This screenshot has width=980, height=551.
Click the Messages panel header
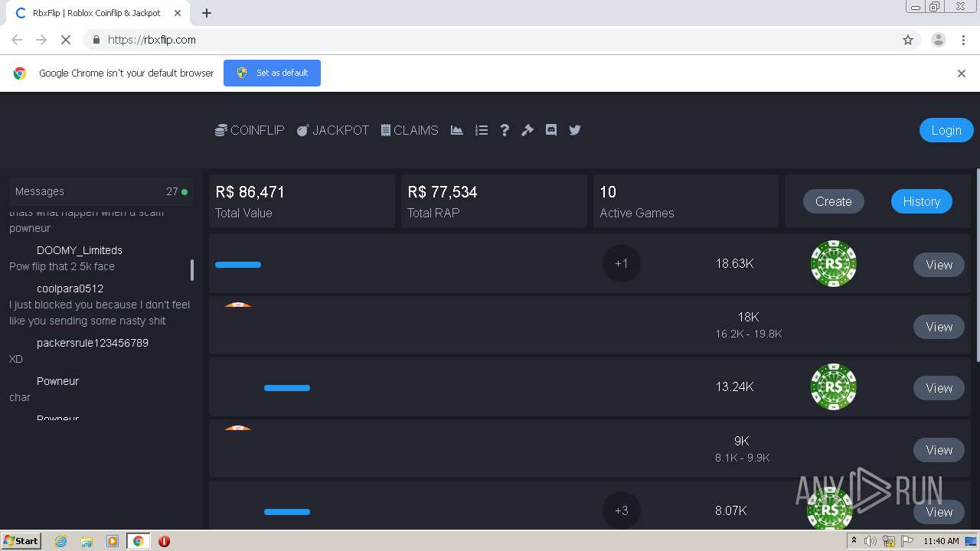(102, 191)
